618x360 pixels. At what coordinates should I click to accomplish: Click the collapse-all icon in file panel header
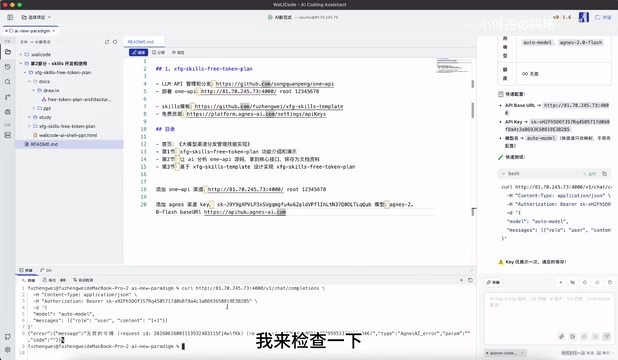click(107, 42)
